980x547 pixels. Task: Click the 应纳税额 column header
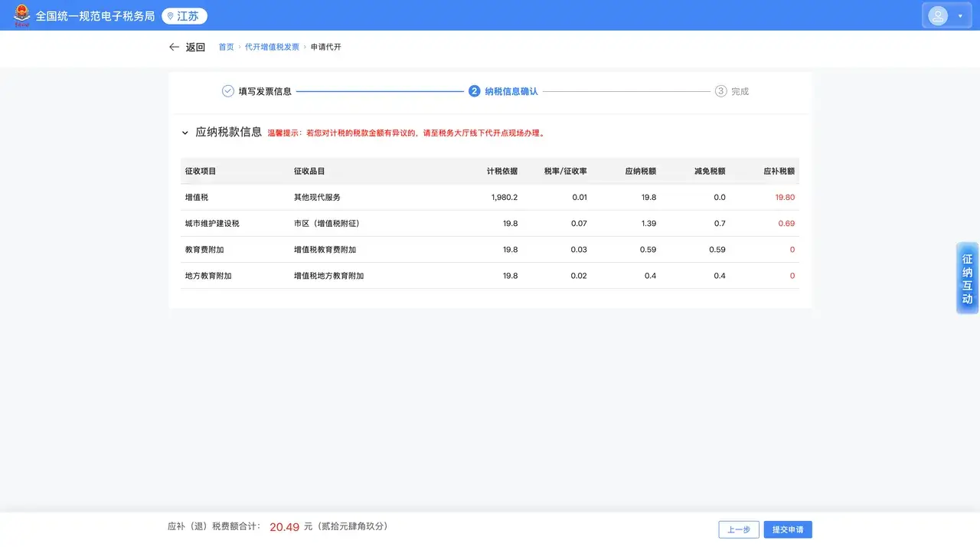(641, 171)
